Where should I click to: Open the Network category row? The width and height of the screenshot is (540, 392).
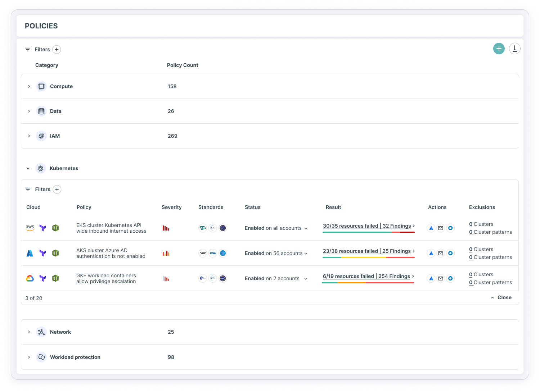click(x=29, y=332)
